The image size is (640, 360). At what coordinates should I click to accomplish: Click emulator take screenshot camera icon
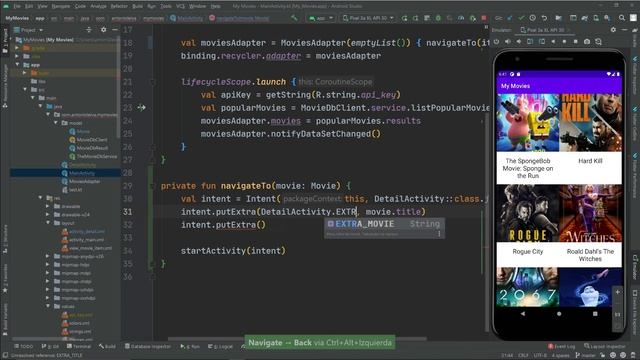(587, 42)
